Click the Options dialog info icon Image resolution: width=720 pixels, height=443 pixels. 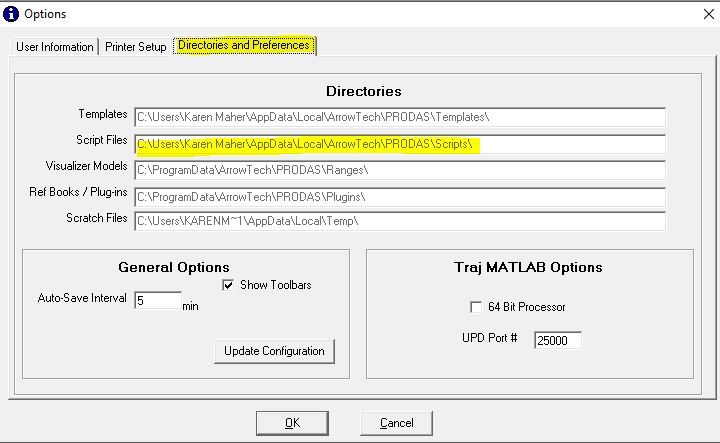(11, 14)
